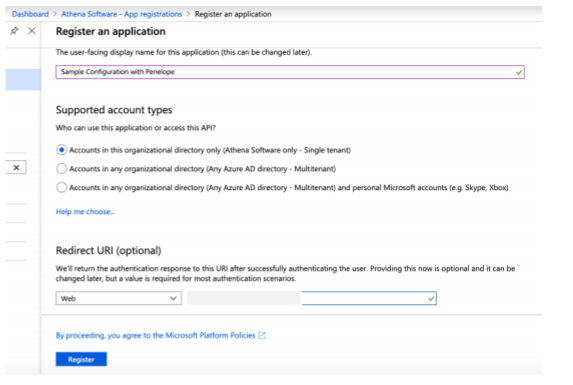The image size is (573, 385).
Task: Click the highlighted item in the left sidebar
Action: [x=23, y=80]
